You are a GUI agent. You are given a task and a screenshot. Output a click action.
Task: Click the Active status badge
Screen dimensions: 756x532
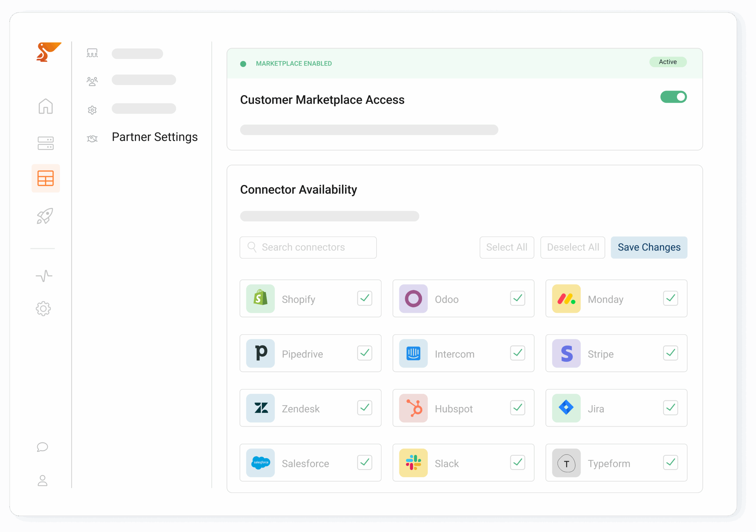pos(668,62)
